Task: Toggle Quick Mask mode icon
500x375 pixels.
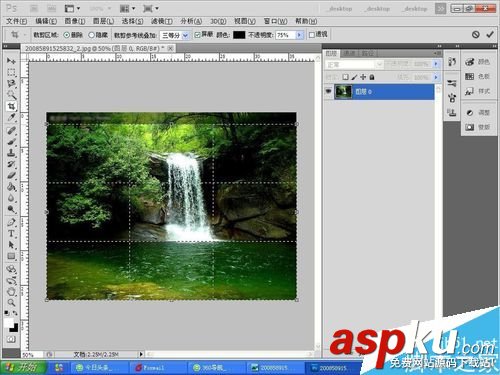Action: point(11,339)
